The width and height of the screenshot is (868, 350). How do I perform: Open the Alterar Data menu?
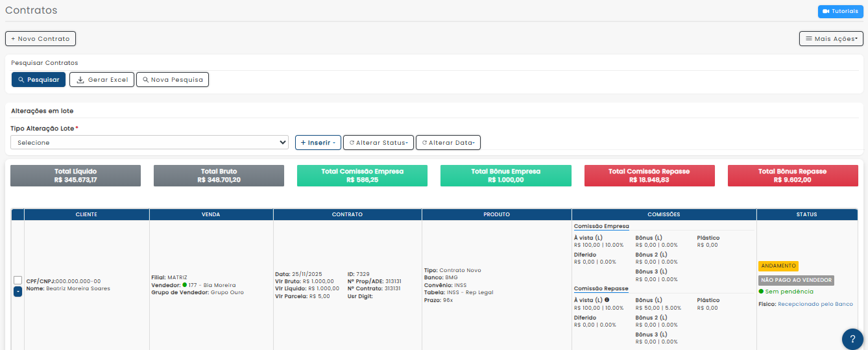click(448, 142)
